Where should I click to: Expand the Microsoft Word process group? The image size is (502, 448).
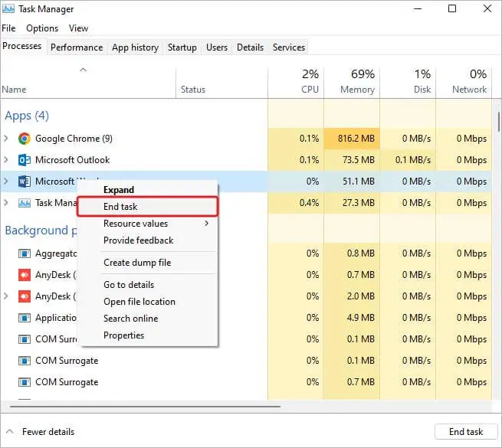[6, 181]
